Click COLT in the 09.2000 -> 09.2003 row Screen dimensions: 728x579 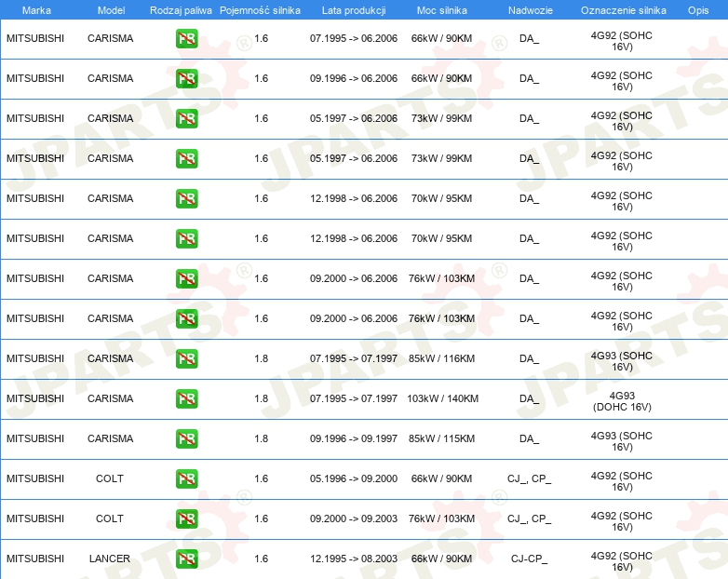coord(110,518)
